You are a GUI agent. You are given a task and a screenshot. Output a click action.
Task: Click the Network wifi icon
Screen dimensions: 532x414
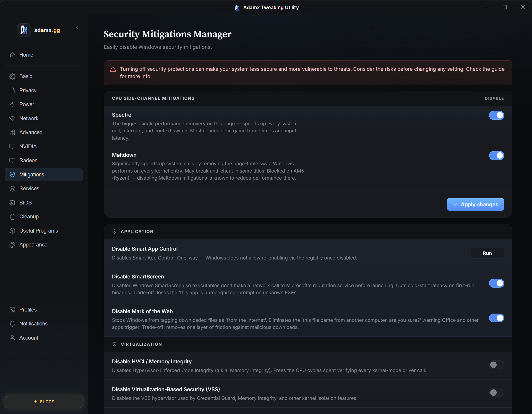(x=12, y=118)
